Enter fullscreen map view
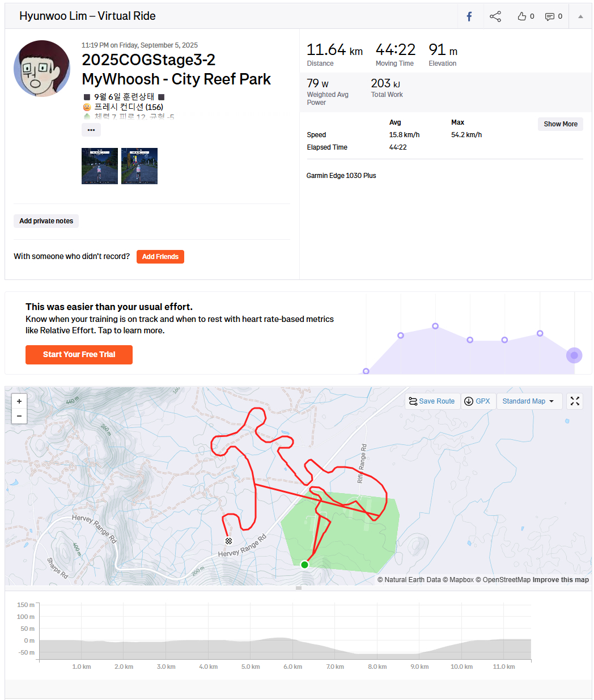This screenshot has width=594, height=700. (x=575, y=401)
